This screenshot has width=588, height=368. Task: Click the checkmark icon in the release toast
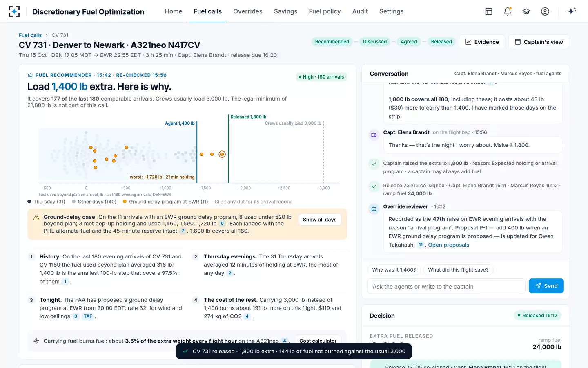[186, 351]
